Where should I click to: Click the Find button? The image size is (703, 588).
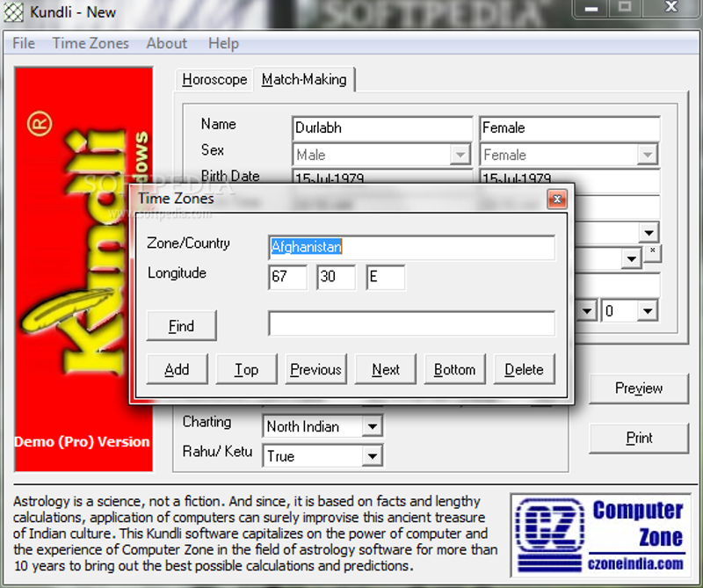[181, 325]
